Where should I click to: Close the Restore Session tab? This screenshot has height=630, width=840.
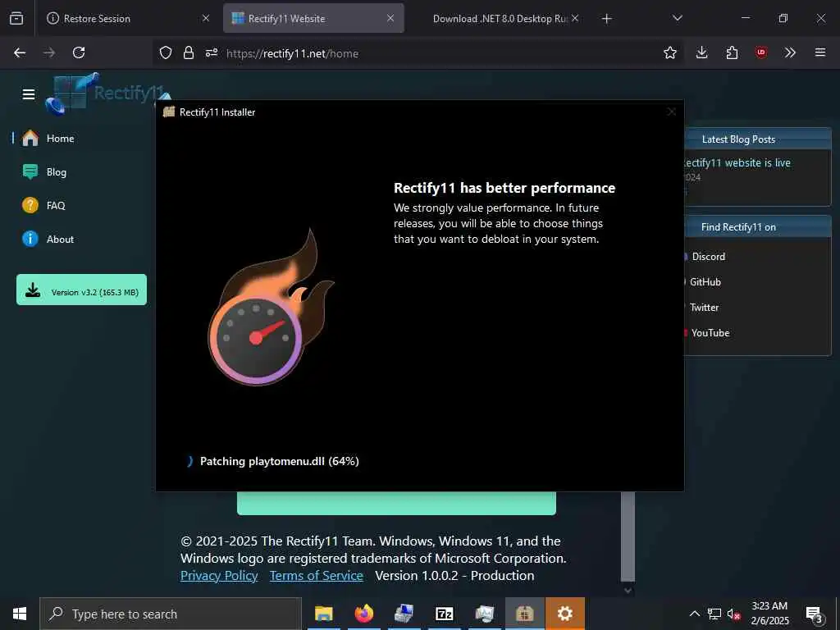(206, 18)
